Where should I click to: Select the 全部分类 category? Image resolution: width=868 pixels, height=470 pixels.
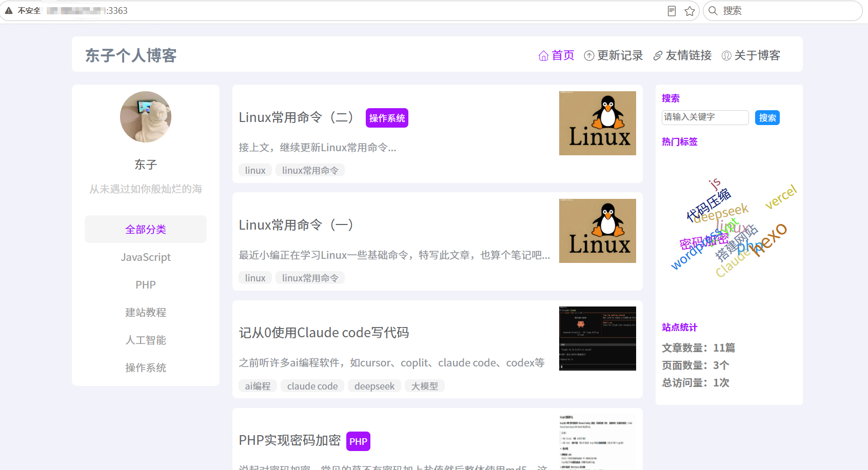click(146, 229)
